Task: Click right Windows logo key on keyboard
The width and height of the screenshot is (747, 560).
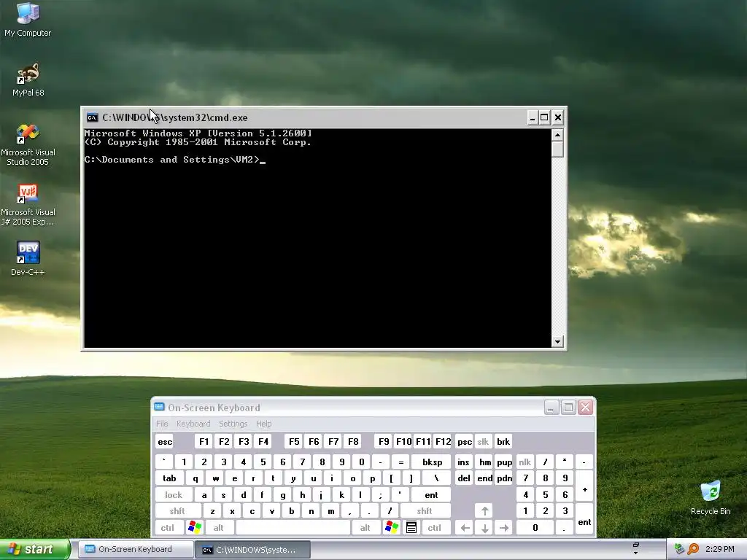Action: pyautogui.click(x=392, y=528)
